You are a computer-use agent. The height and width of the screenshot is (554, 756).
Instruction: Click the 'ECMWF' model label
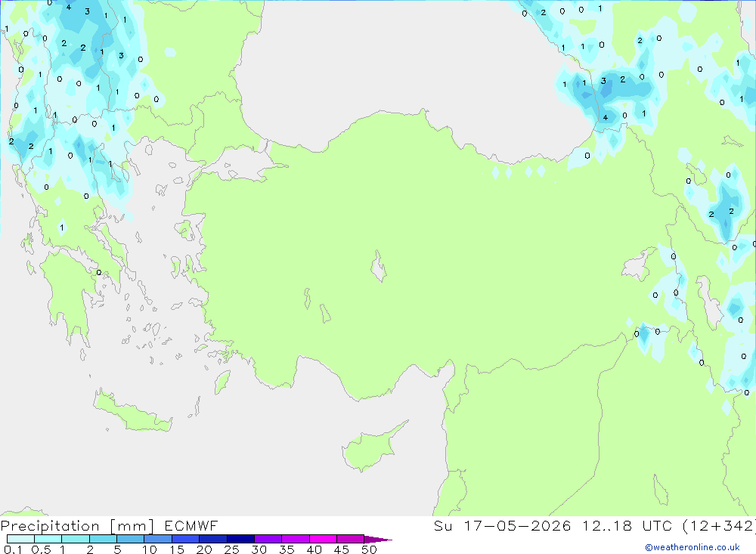coord(191,526)
